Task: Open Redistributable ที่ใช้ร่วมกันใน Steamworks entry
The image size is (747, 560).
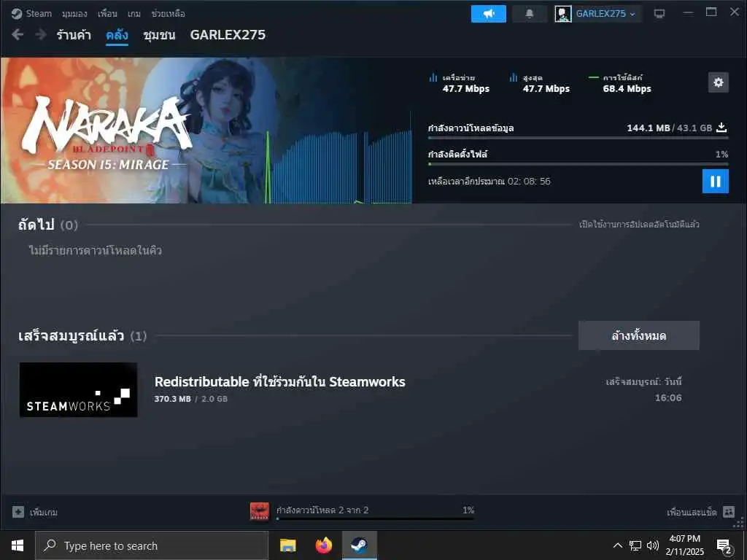Action: [x=279, y=382]
